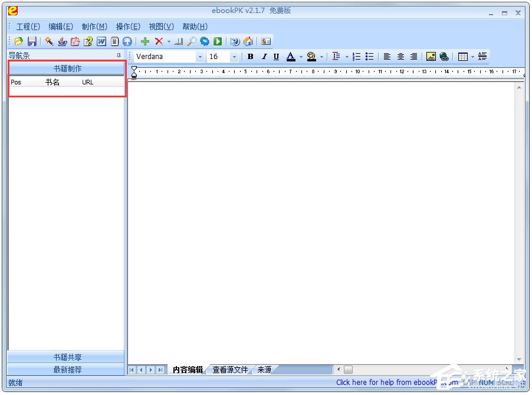Click the insert table icon
Viewport: 532px width, 395px height.
tap(463, 56)
